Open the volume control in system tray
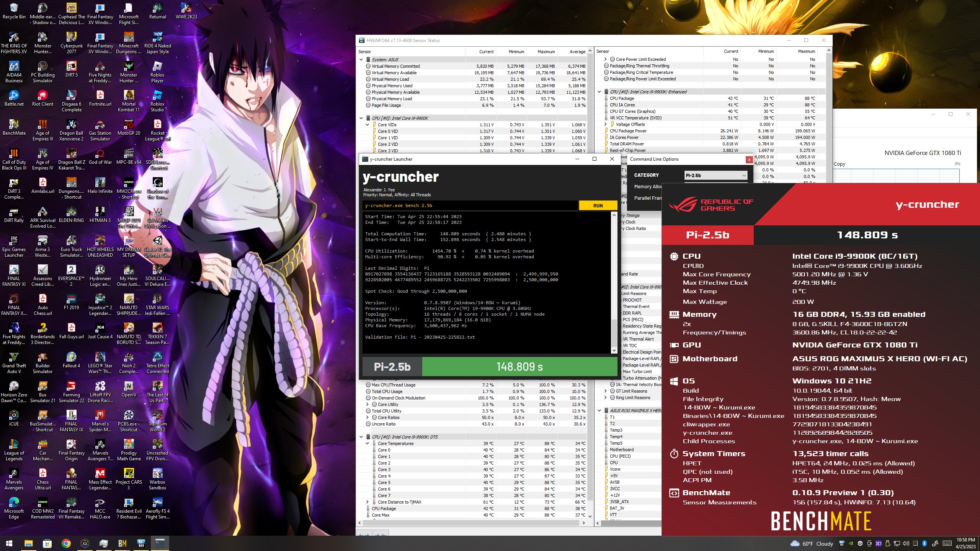This screenshot has height=551, width=980. 906,543
